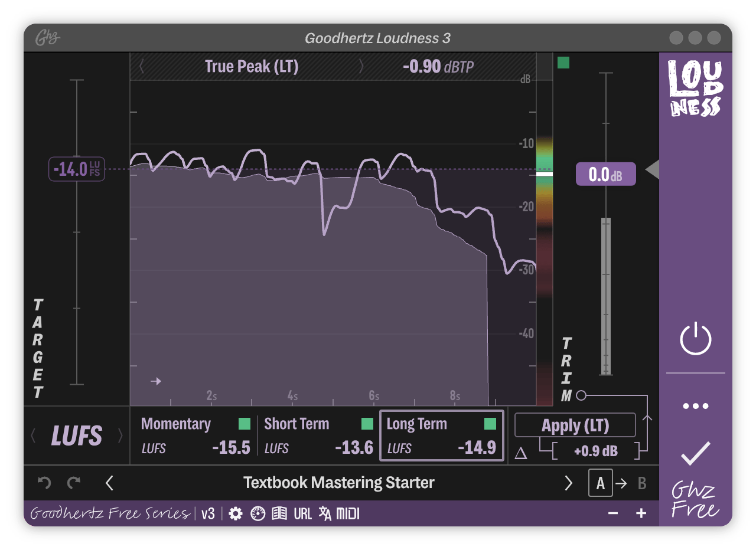Click the trim level meter bar
The width and height of the screenshot is (756, 550).
coord(606,297)
